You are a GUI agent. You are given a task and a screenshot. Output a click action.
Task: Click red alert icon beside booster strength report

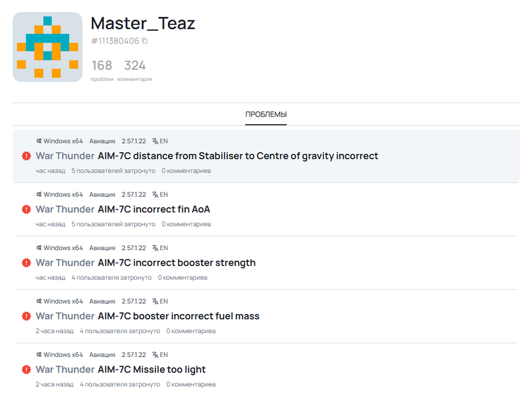(x=26, y=263)
